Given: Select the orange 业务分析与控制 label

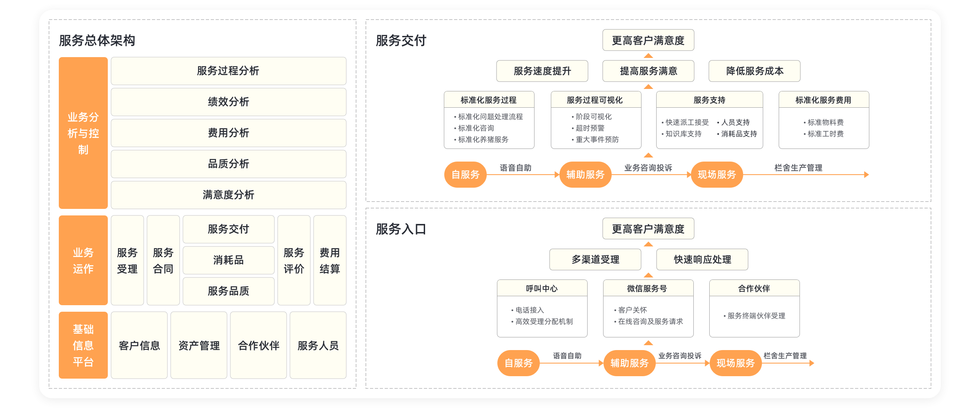Looking at the screenshot, I should click(83, 133).
